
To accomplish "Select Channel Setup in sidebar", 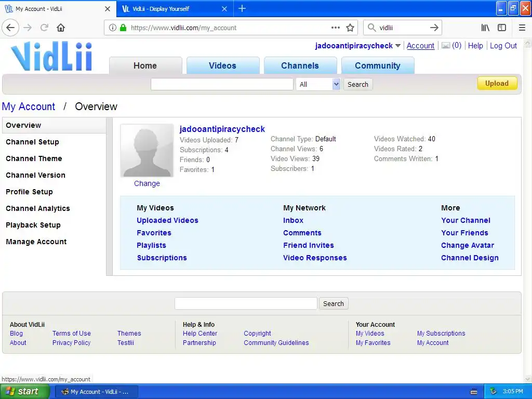I will [32, 142].
